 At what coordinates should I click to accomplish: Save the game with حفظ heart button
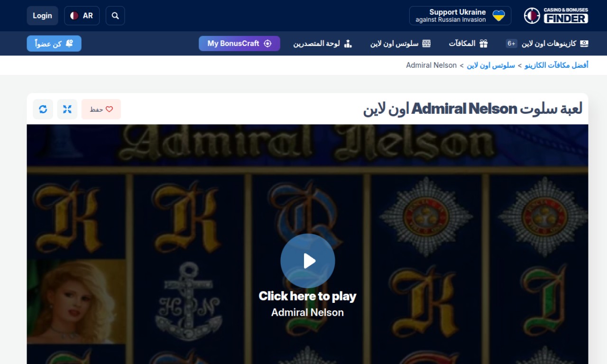pyautogui.click(x=101, y=109)
